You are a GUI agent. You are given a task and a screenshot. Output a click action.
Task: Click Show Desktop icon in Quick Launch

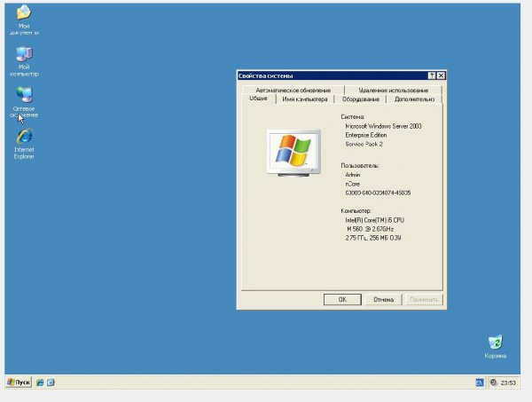(x=51, y=382)
